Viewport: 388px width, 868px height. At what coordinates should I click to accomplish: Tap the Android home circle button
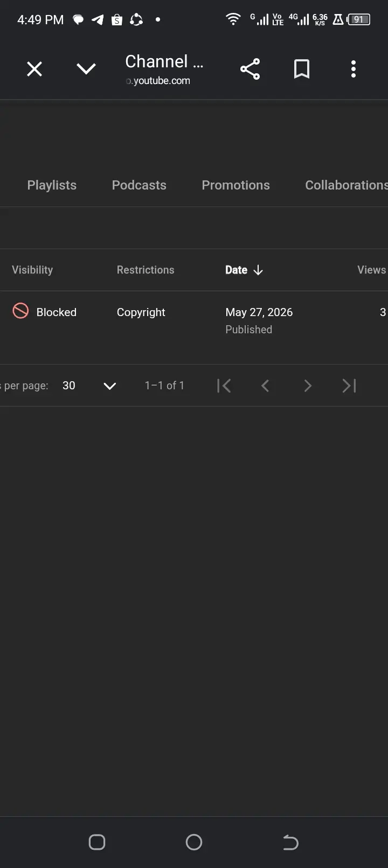[x=194, y=842]
